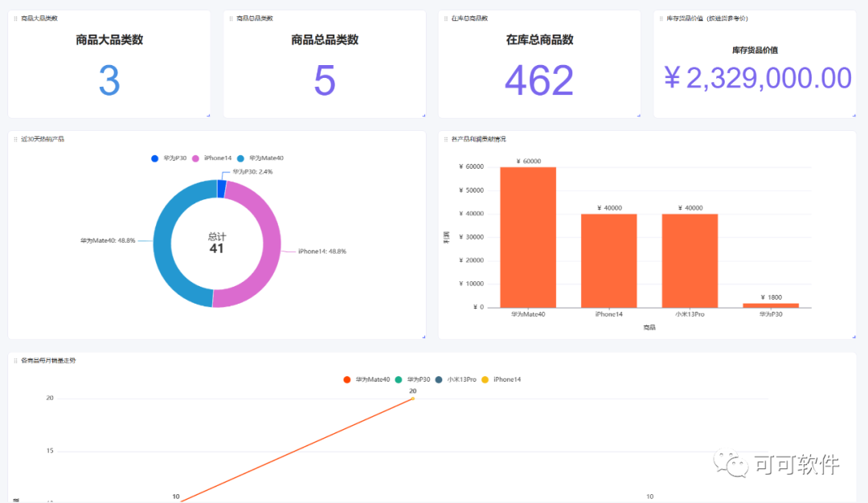Click the 华为Mate40: 48.8% donut label
Viewport: 868px width, 503px height.
tap(108, 241)
